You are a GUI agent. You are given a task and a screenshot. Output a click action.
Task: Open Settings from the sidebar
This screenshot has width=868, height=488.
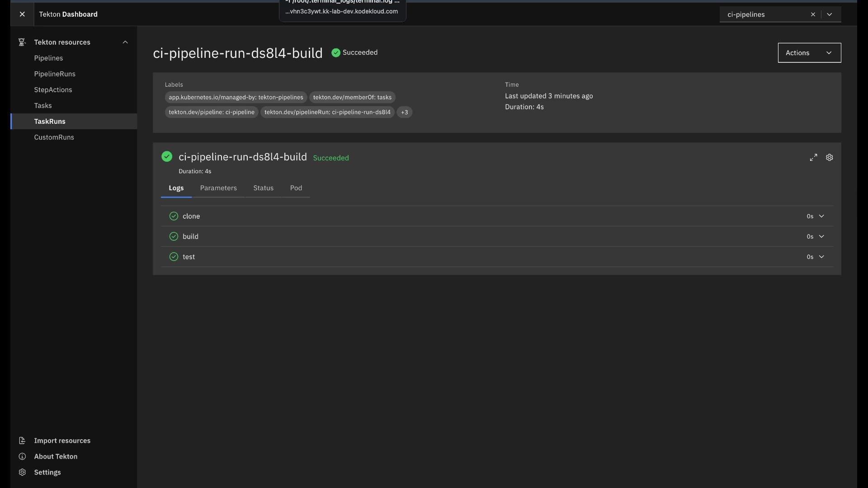click(x=47, y=472)
